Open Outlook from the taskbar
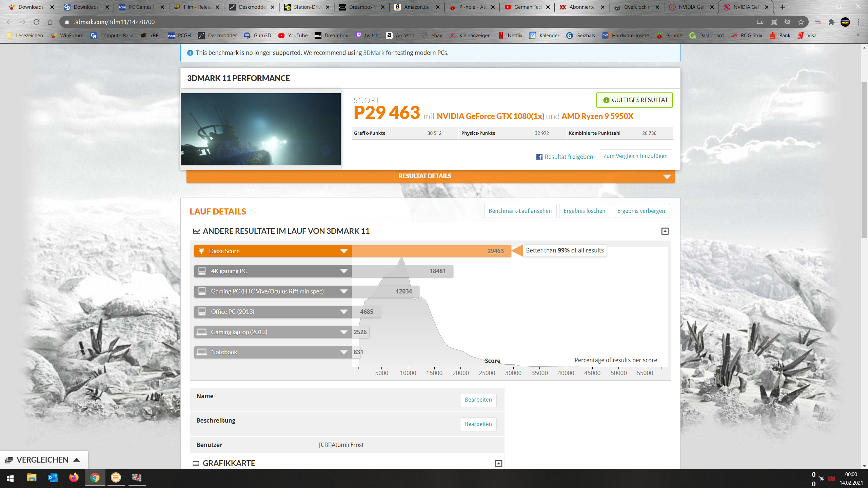The height and width of the screenshot is (488, 868). 53,478
